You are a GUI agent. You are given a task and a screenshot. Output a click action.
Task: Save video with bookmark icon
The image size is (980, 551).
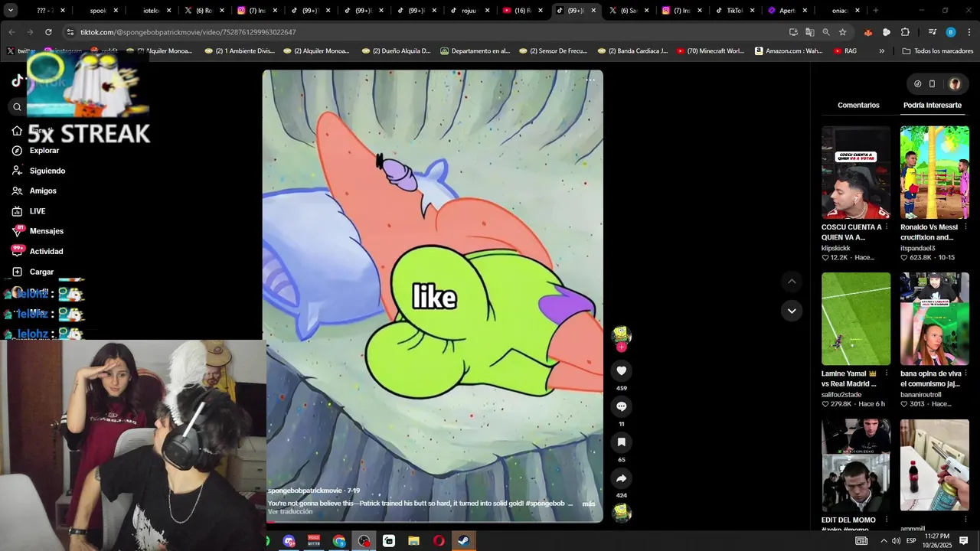coord(621,442)
